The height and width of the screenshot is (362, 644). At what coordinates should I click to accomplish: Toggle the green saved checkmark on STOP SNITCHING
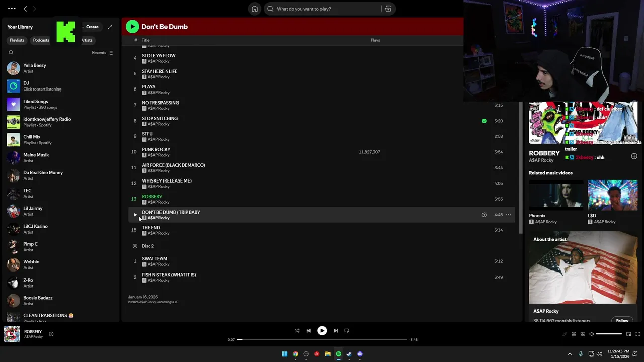coord(484,121)
